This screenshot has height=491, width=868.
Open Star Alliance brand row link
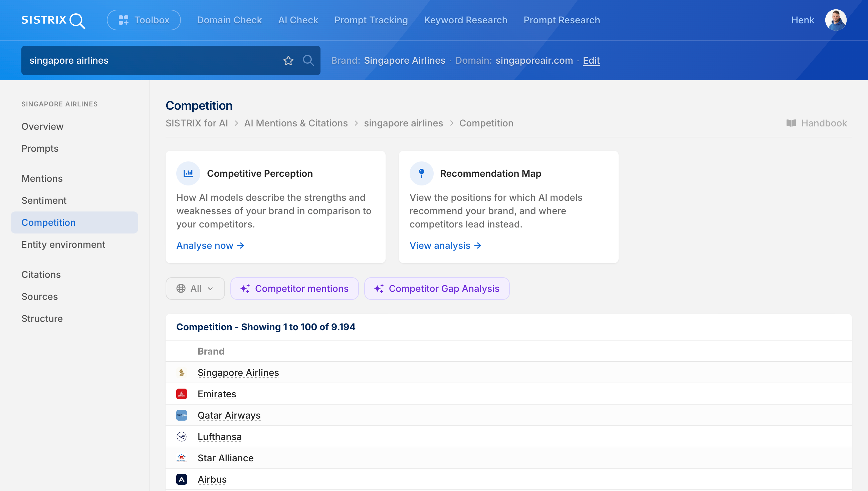click(225, 458)
